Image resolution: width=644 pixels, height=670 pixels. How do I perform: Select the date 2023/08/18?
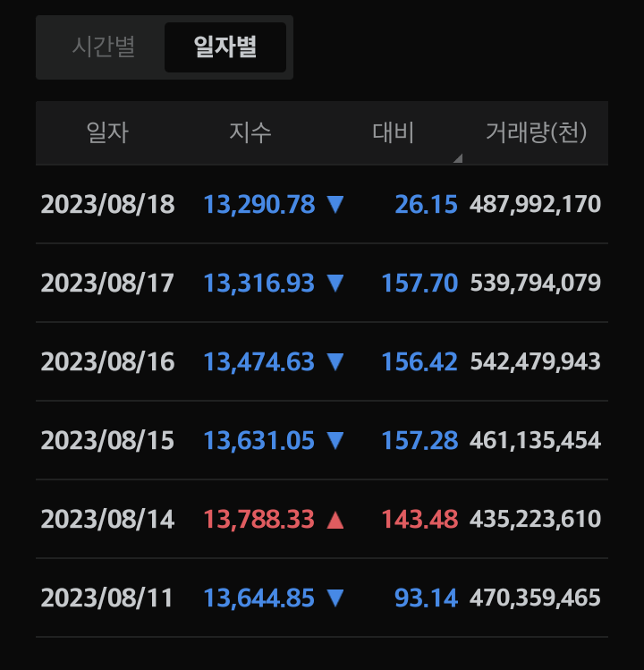click(x=107, y=204)
